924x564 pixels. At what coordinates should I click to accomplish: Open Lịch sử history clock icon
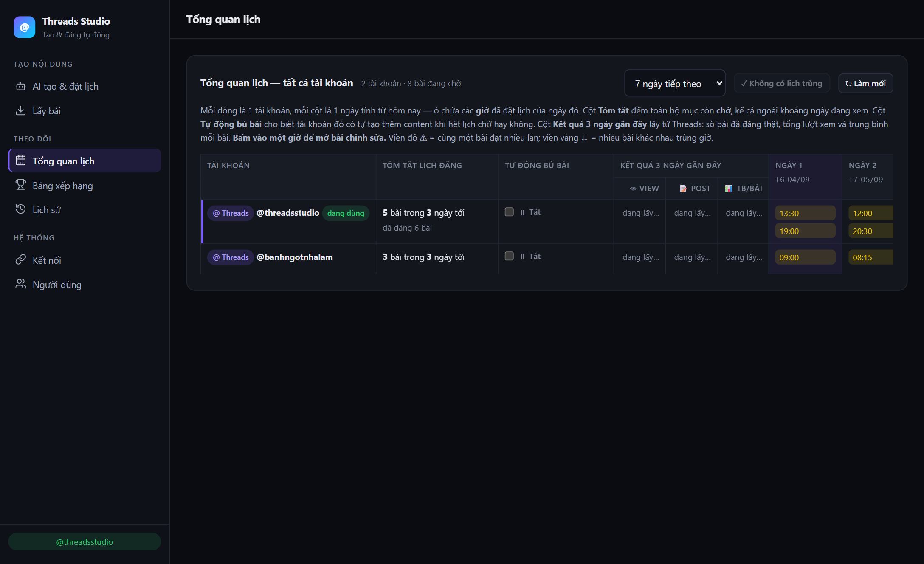(20, 209)
